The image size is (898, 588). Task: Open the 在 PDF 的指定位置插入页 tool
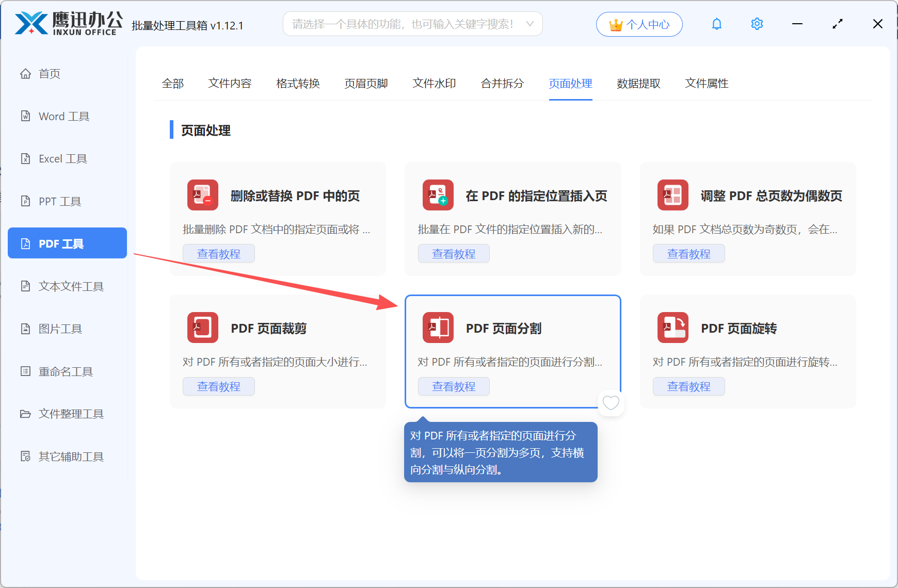pyautogui.click(x=537, y=195)
